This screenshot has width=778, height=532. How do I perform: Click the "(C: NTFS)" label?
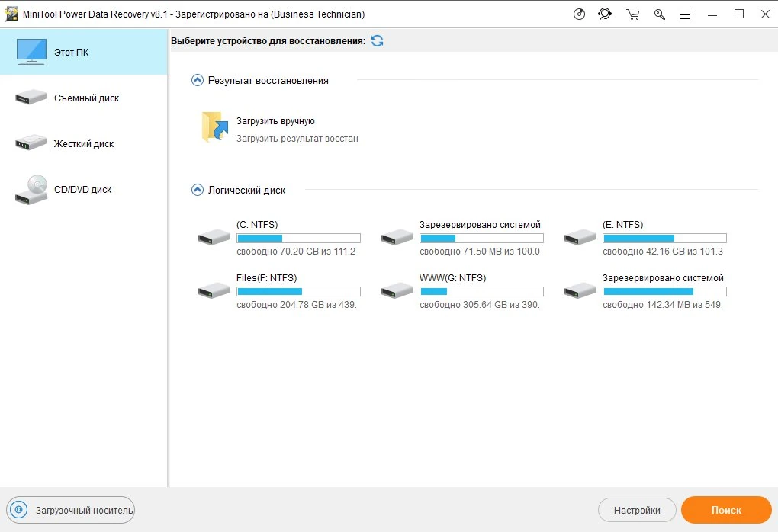coord(257,225)
